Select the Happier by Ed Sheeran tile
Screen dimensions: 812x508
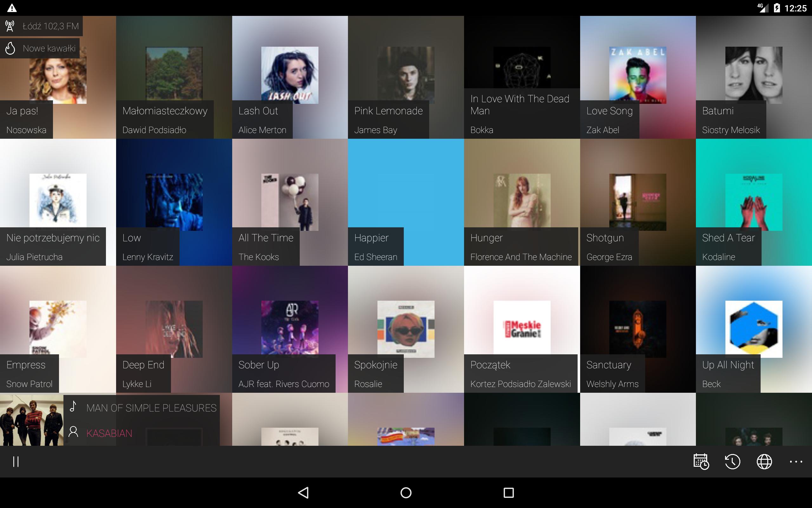(406, 202)
